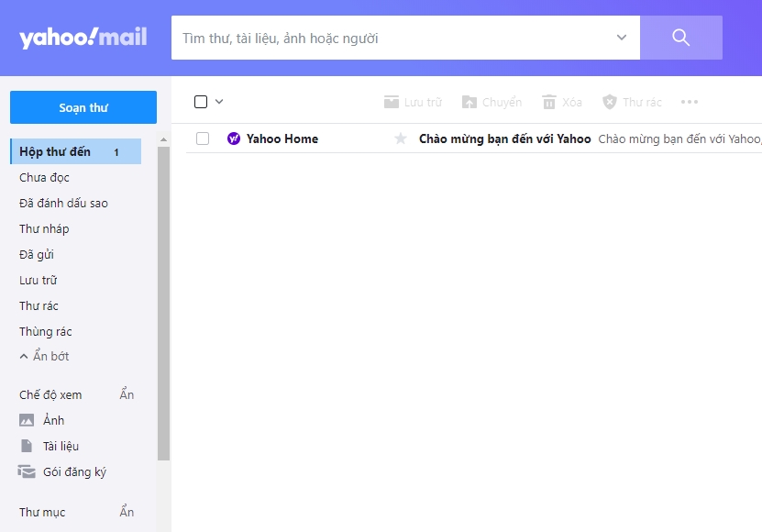The width and height of the screenshot is (762, 532).
Task: Click the Soạn thư compose button
Action: [x=83, y=107]
